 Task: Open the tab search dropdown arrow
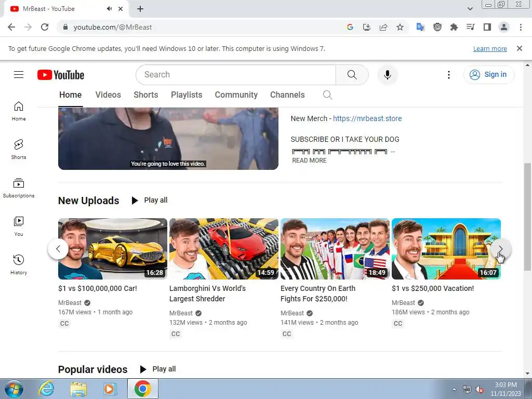click(470, 9)
